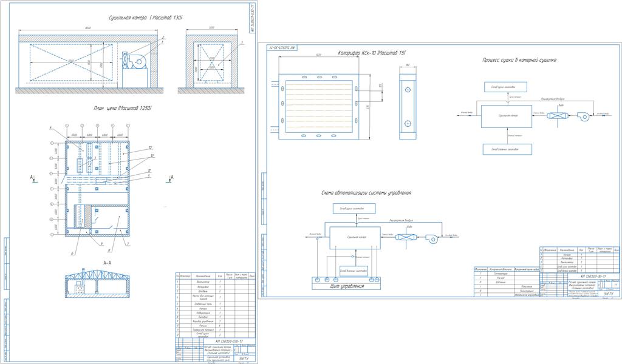
Task: Select the heater symbol in the automation scheme
Action: [406, 238]
